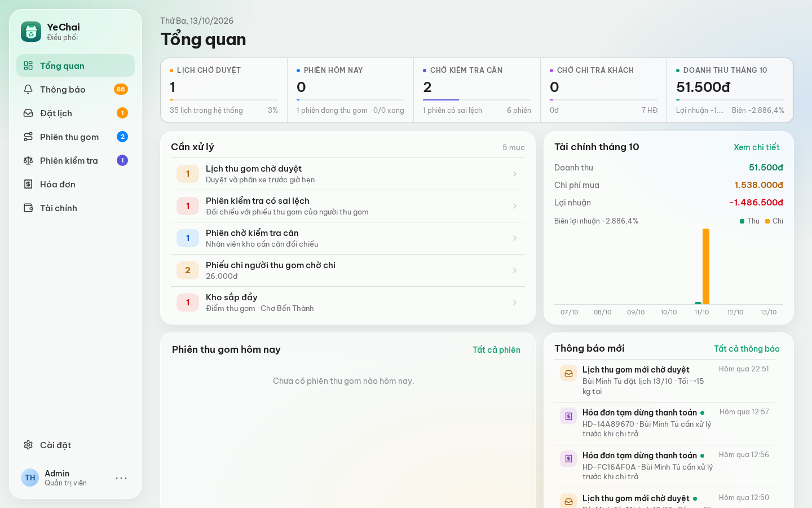Expand Kho sắp đầy row chevron
The height and width of the screenshot is (508, 812).
[x=515, y=303]
